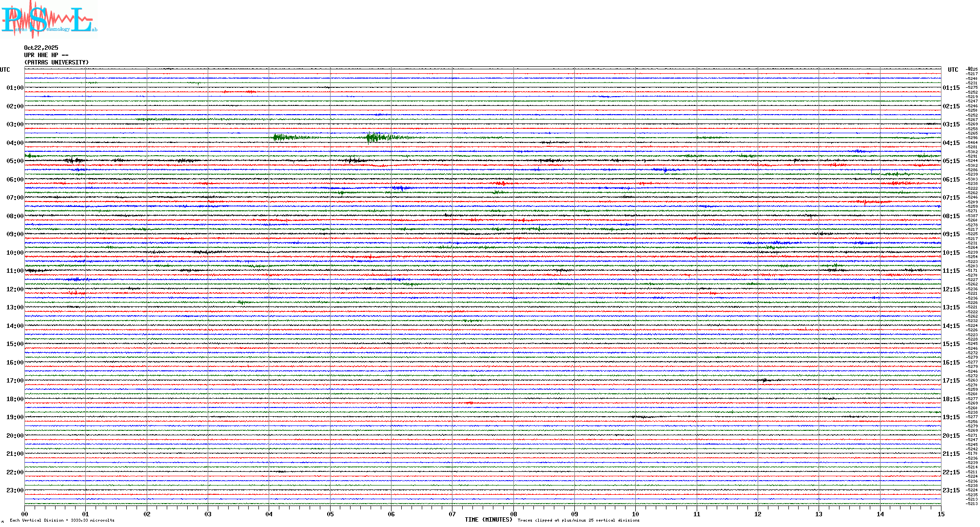Click minute mark 06 on bottom axis
Viewport: 980px width, 527px height.
click(391, 514)
